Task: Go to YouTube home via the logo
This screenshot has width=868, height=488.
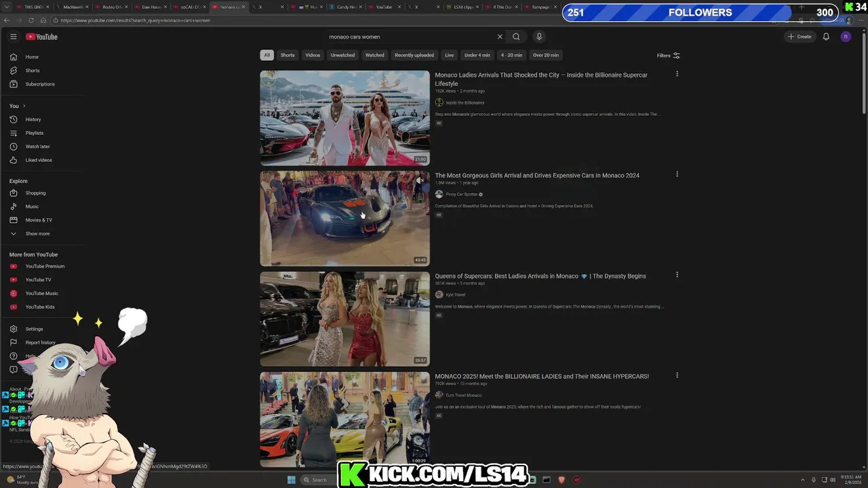Action: tap(41, 37)
